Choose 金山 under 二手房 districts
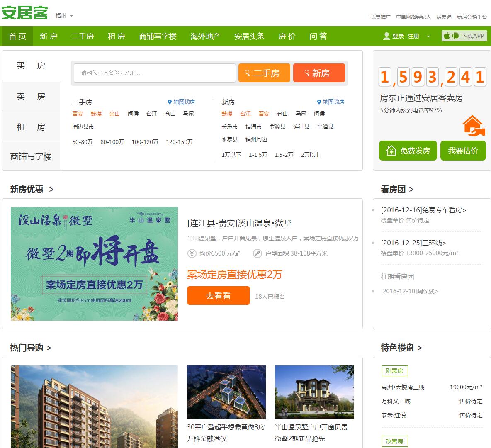The height and width of the screenshot is (448, 491). [x=114, y=114]
